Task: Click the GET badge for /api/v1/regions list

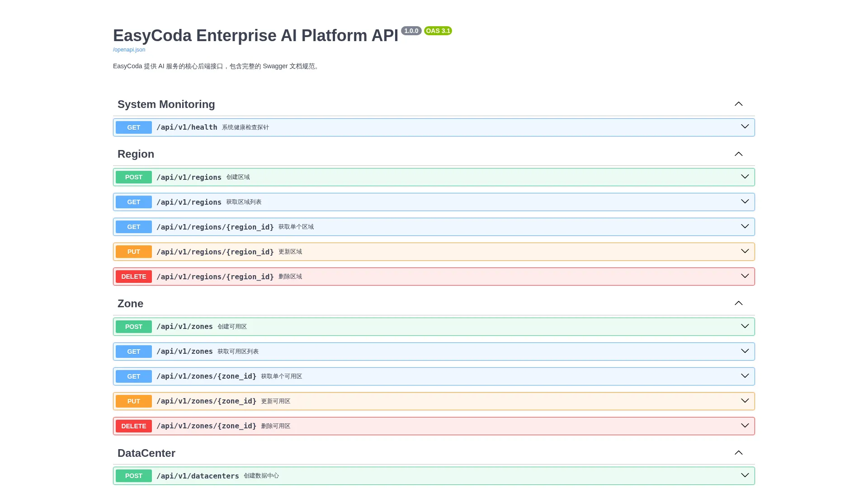Action: click(134, 202)
